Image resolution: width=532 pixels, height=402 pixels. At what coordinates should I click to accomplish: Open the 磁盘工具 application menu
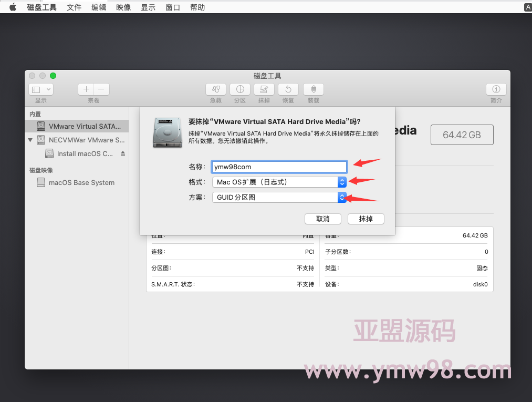(x=41, y=7)
